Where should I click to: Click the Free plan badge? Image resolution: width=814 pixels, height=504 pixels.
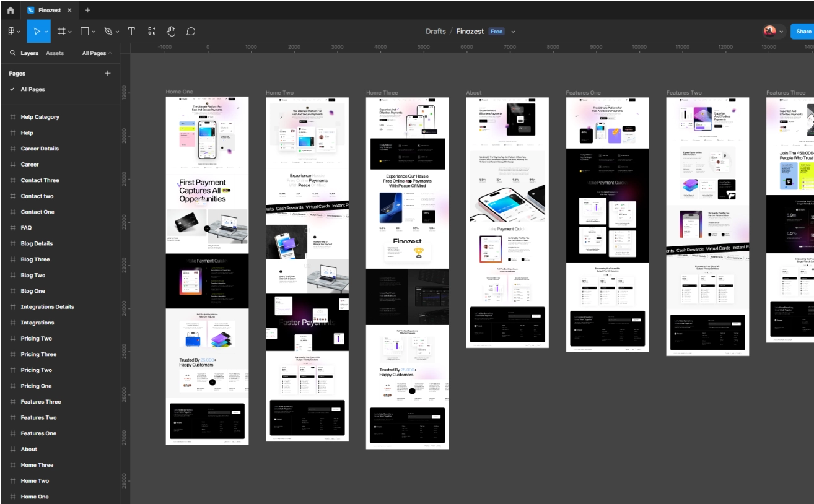pos(496,32)
